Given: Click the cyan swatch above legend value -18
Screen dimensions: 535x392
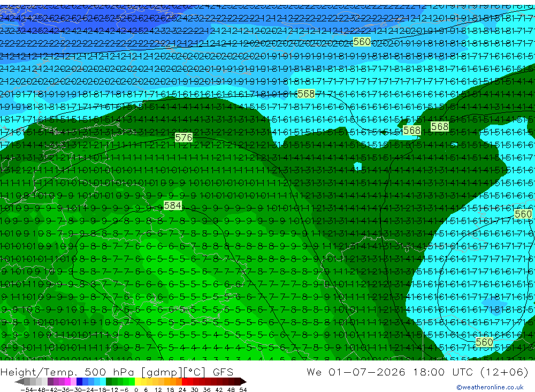Looking at the screenshot, I should [x=103, y=381].
